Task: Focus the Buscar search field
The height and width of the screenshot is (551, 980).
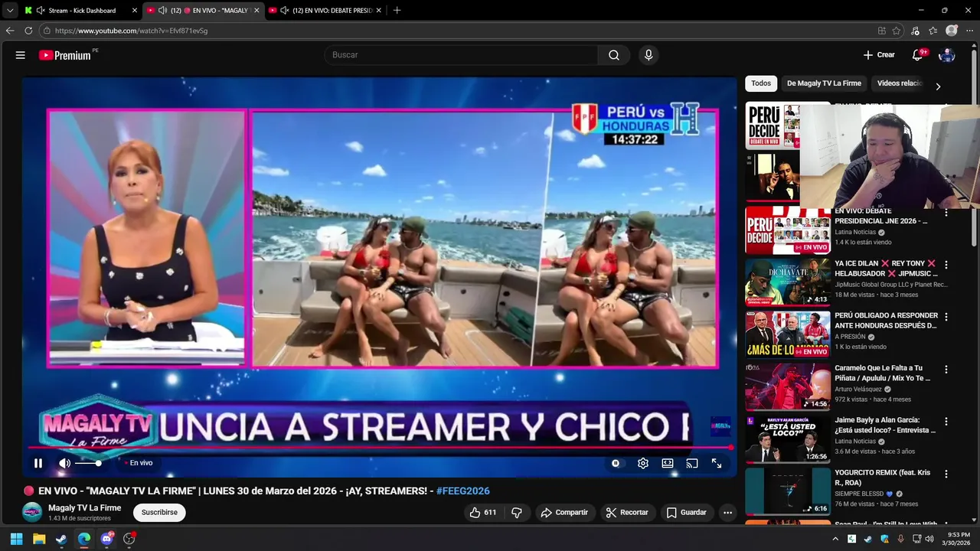Action: click(x=462, y=55)
